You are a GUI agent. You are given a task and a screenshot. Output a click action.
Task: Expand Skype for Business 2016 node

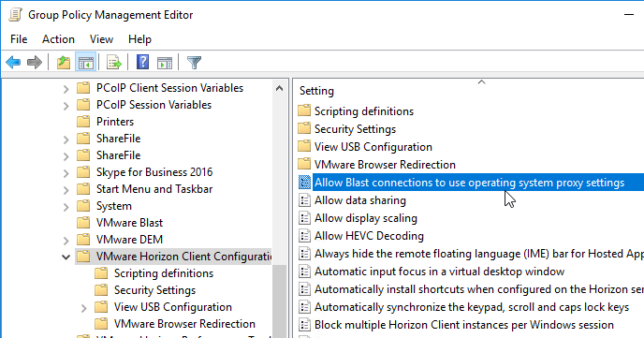pyautogui.click(x=66, y=173)
